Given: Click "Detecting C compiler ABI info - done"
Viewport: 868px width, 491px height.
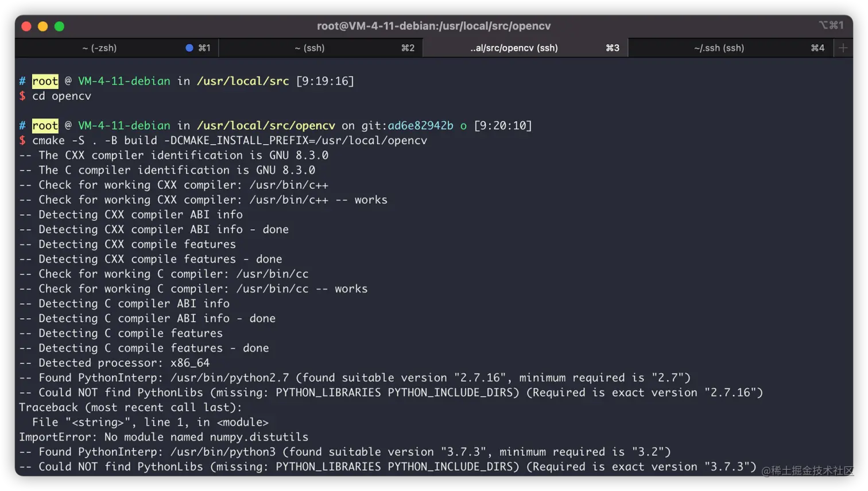Looking at the screenshot, I should pos(148,319).
